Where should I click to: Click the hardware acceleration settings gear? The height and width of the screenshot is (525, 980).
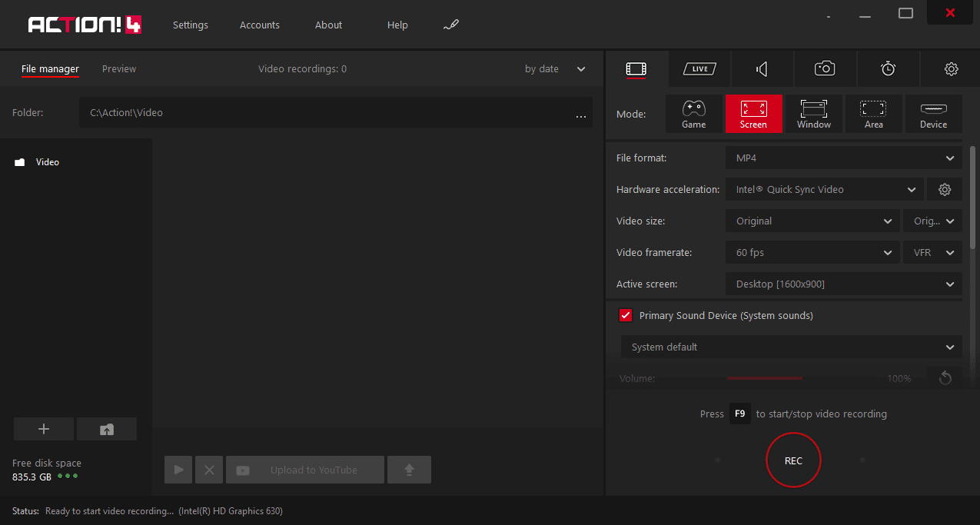(945, 190)
